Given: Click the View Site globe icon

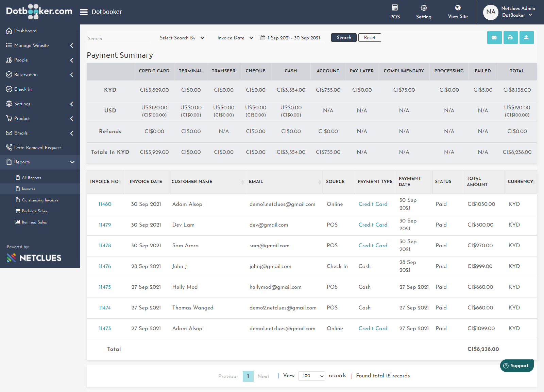Looking at the screenshot, I should click(x=458, y=8).
